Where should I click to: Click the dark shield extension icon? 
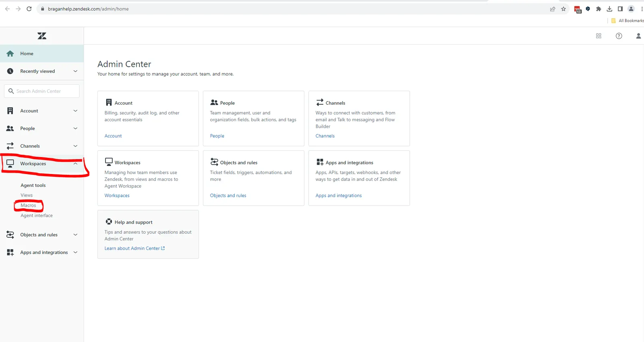(588, 8)
